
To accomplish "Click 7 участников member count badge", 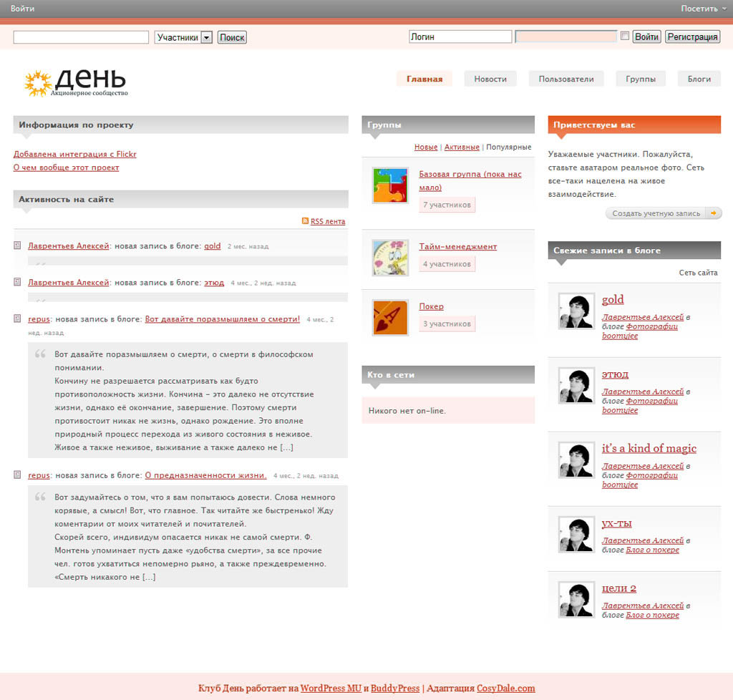I will point(447,205).
